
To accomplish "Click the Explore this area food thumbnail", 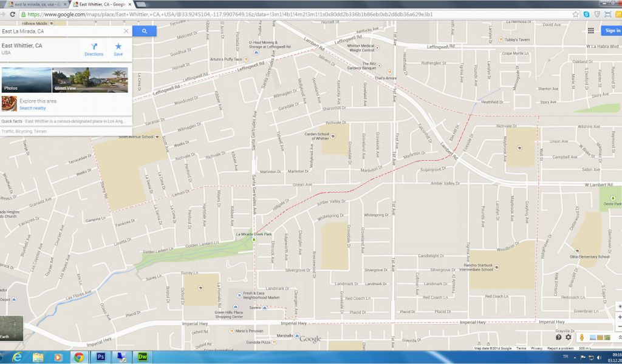I will coord(9,104).
